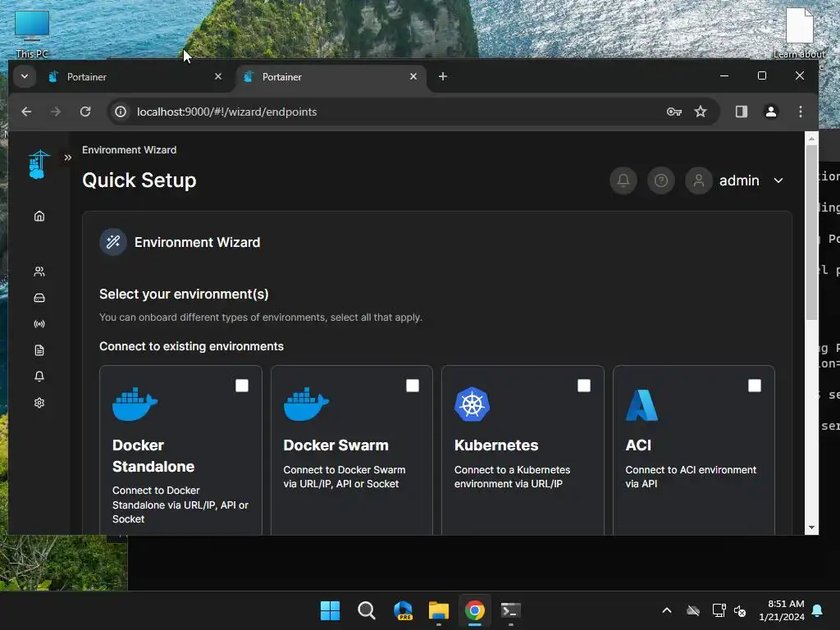View site information icon in address bar
The width and height of the screenshot is (840, 630).
121,112
